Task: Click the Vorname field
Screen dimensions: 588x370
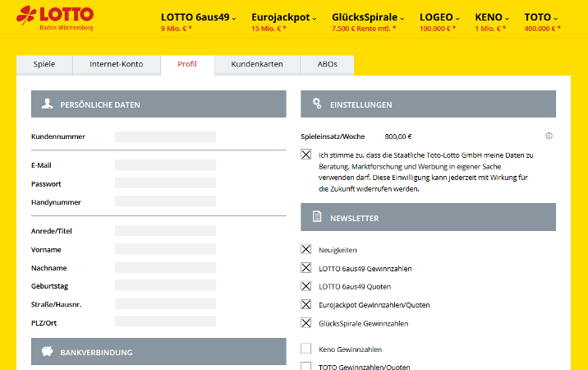Action: tap(165, 248)
